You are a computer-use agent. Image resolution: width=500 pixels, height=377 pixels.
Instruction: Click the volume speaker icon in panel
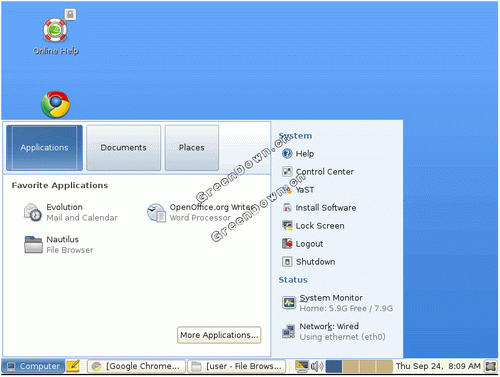pos(317,366)
